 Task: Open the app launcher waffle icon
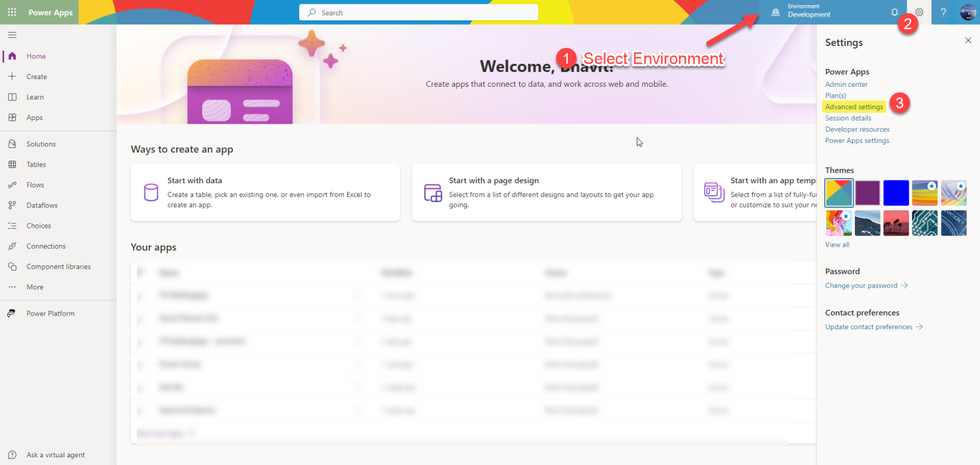pos(12,12)
